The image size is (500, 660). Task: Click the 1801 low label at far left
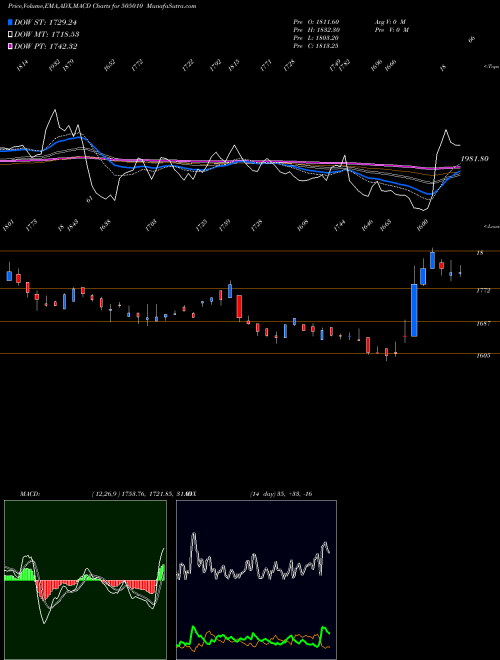click(8, 226)
